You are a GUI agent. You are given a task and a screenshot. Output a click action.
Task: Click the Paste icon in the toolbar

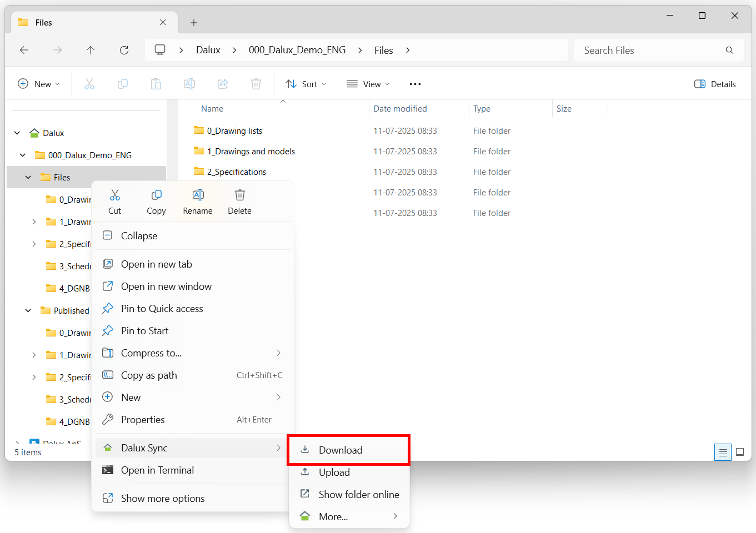[x=156, y=83]
